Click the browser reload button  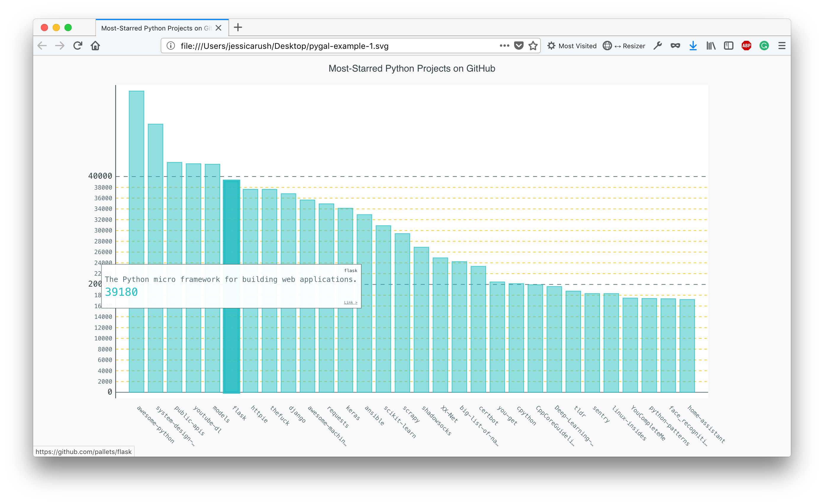pos(78,46)
